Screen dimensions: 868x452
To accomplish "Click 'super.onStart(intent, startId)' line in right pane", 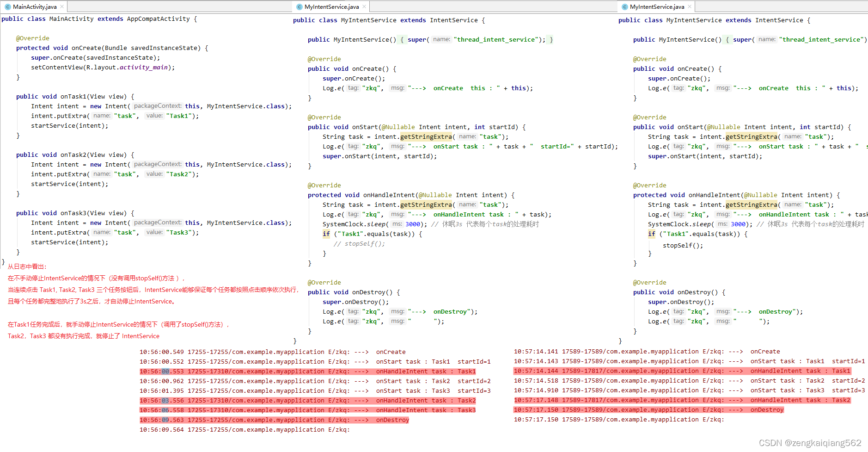I will point(705,156).
